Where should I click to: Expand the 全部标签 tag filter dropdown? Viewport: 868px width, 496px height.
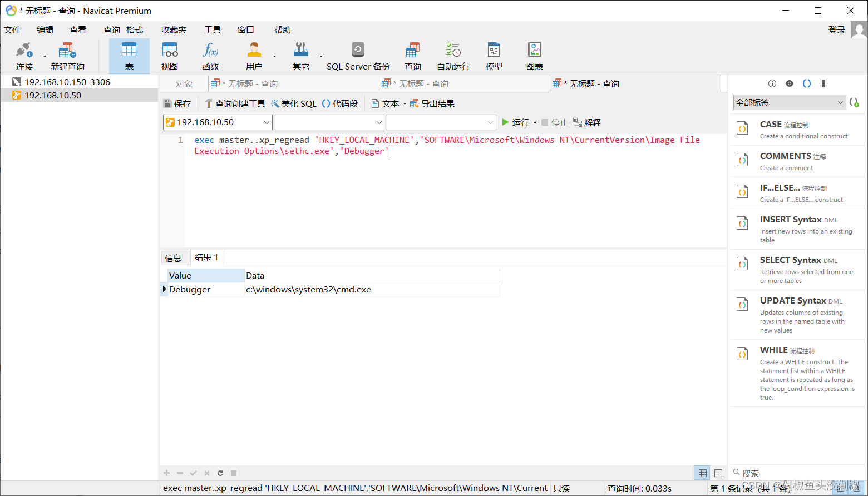click(x=790, y=102)
